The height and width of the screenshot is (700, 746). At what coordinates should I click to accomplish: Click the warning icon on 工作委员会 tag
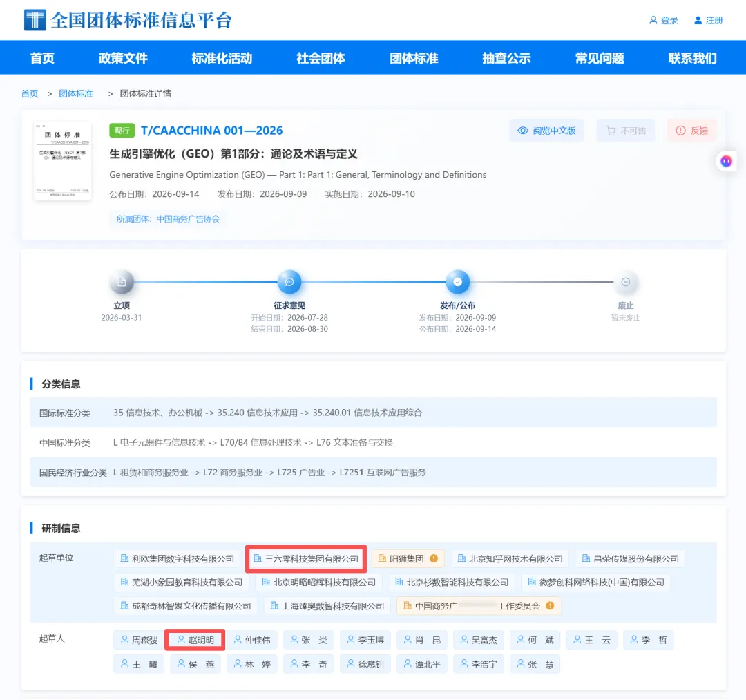pos(550,606)
